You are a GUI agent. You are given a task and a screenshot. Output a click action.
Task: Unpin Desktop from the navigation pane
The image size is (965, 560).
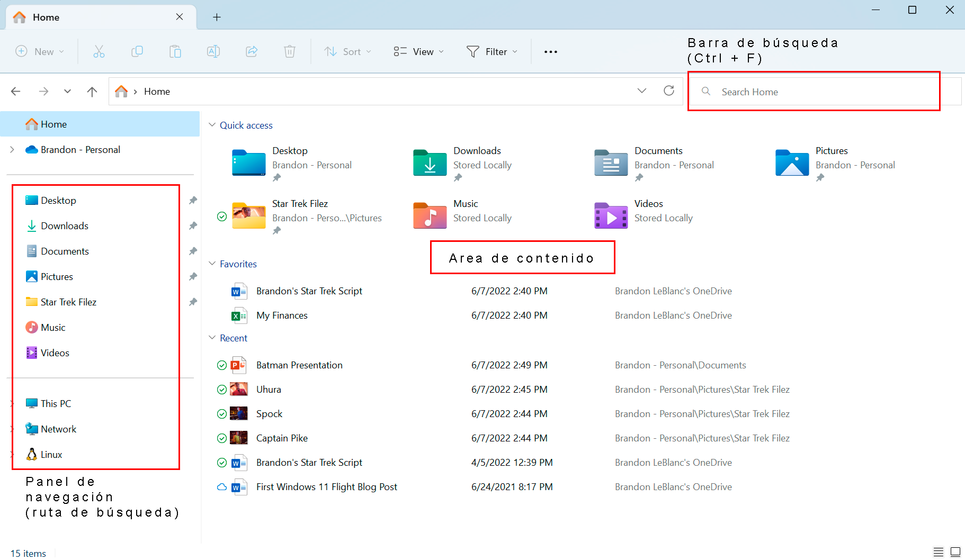pyautogui.click(x=193, y=201)
